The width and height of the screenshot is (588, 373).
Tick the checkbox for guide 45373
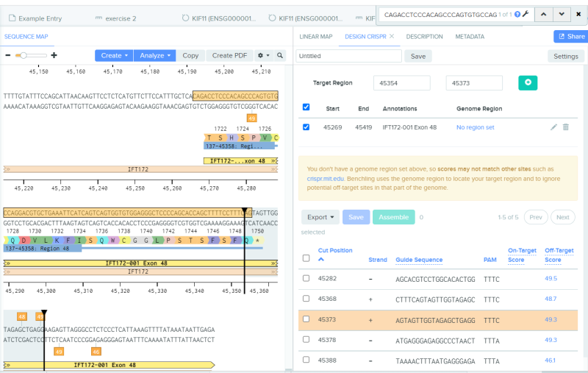pyautogui.click(x=306, y=319)
